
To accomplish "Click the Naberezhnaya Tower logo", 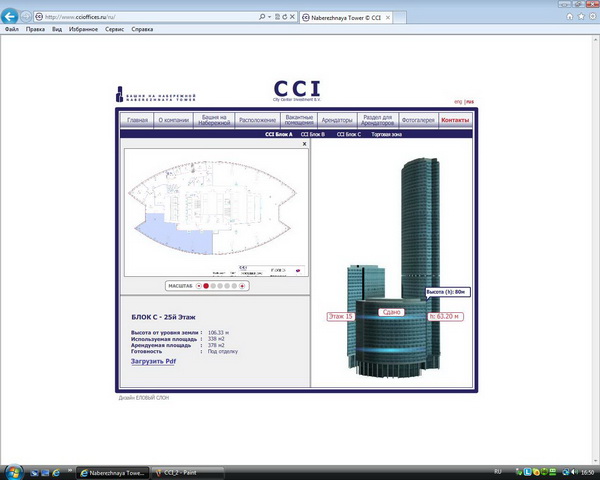I will click(156, 94).
